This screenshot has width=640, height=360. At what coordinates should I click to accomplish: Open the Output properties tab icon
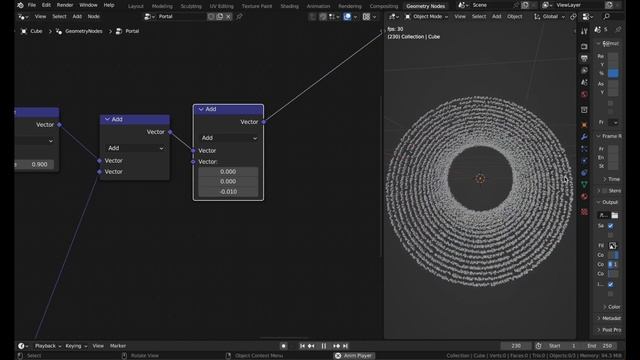click(584, 58)
